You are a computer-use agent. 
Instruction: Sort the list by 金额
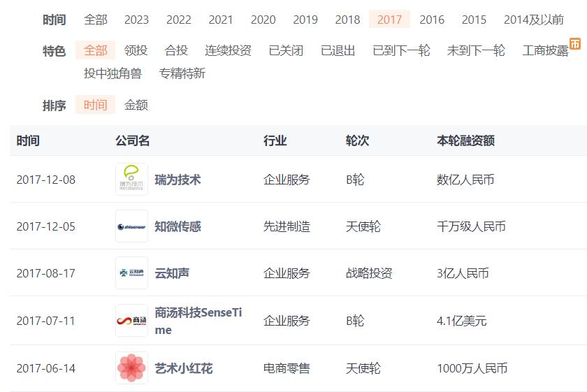tap(136, 104)
